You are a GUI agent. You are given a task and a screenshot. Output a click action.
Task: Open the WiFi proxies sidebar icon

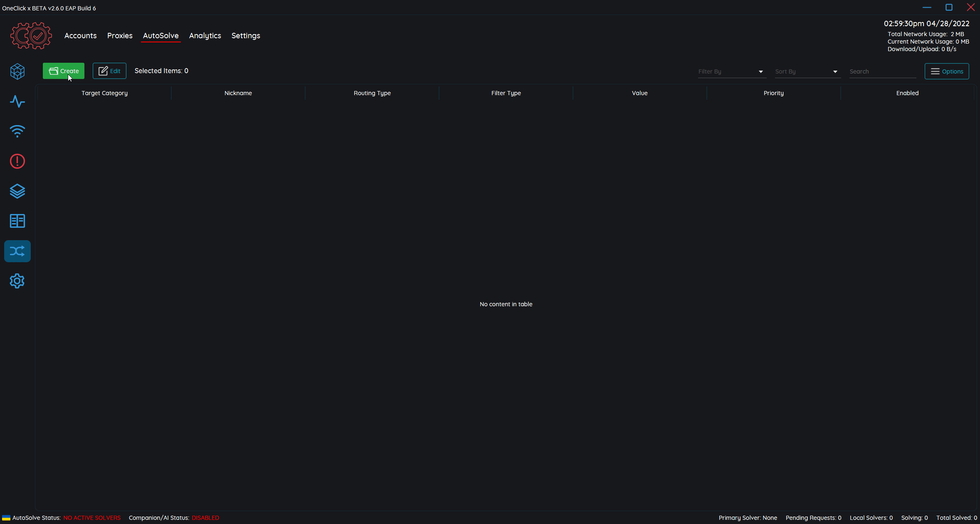17,131
